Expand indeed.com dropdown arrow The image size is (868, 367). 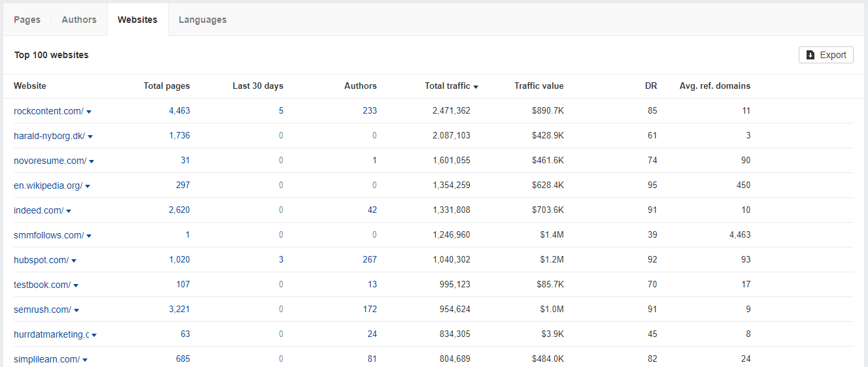[69, 211]
